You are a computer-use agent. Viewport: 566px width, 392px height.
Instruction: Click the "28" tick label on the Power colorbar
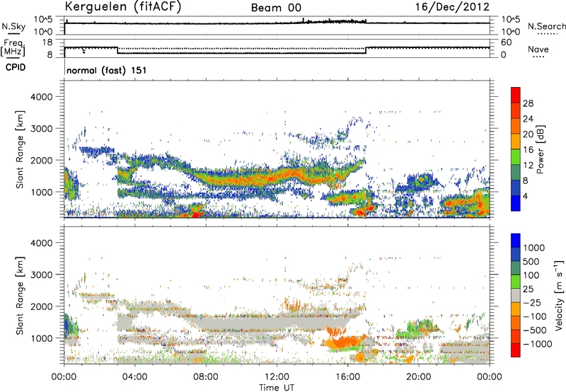[528, 103]
